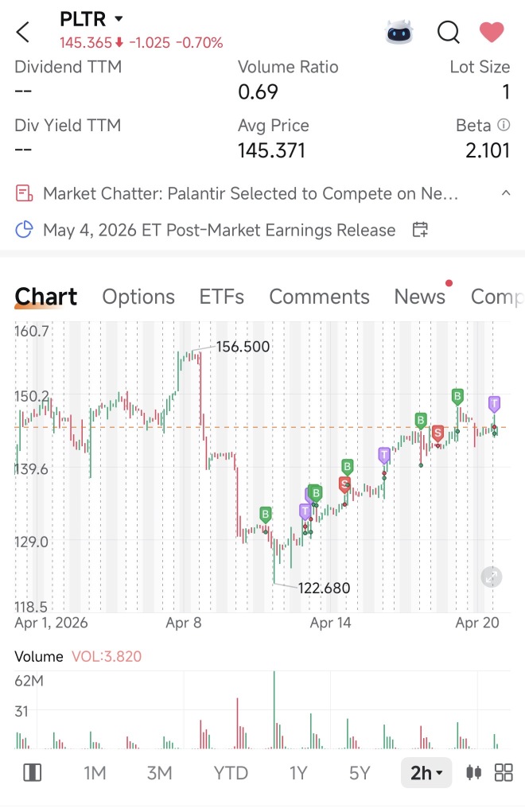This screenshot has height=812, width=525.
Task: Open the chart grid layout icon
Action: click(504, 773)
